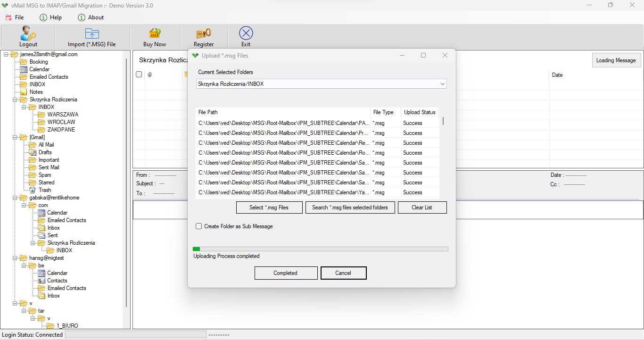The image size is (644, 340).
Task: Open the Current Selected Folders dropdown
Action: pyautogui.click(x=322, y=84)
